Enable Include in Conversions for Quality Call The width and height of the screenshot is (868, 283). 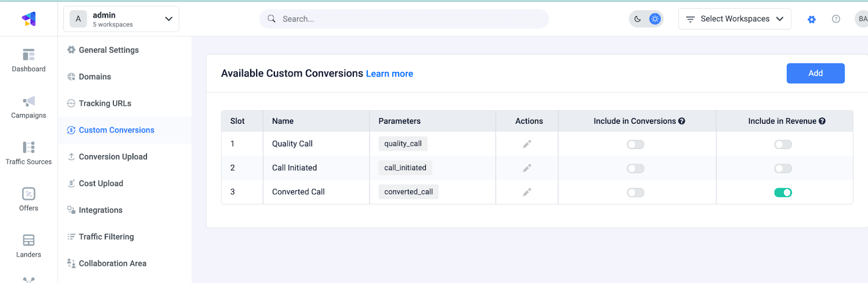(635, 144)
